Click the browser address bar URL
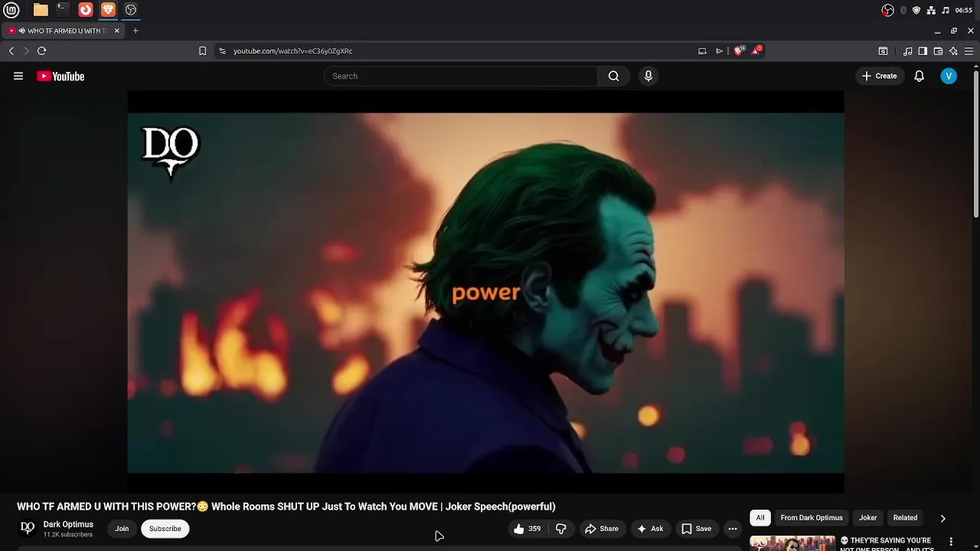The image size is (980, 551). click(x=292, y=51)
